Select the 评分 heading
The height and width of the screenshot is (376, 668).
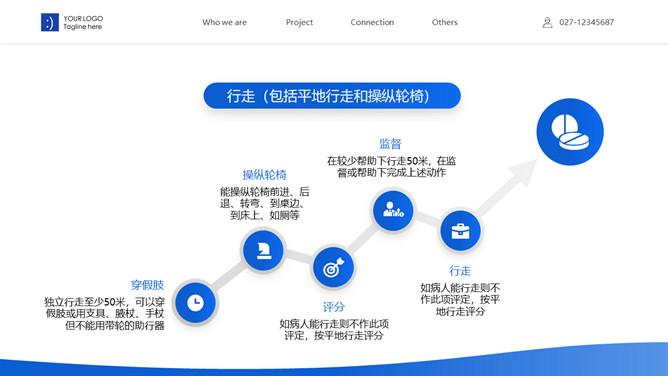pyautogui.click(x=334, y=307)
